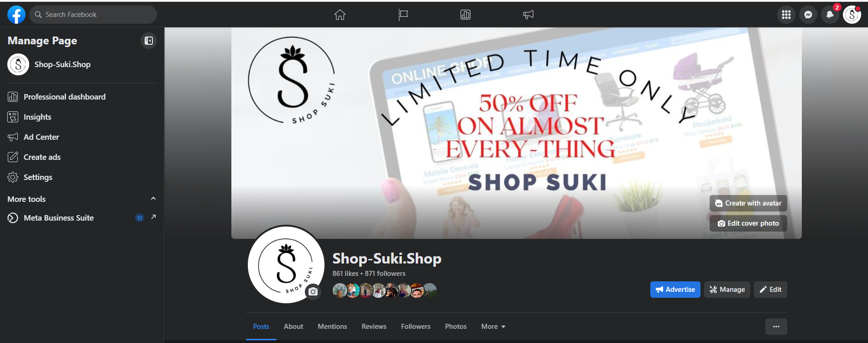Click the Advertise button
Viewport: 868px width, 343px height.
point(675,290)
